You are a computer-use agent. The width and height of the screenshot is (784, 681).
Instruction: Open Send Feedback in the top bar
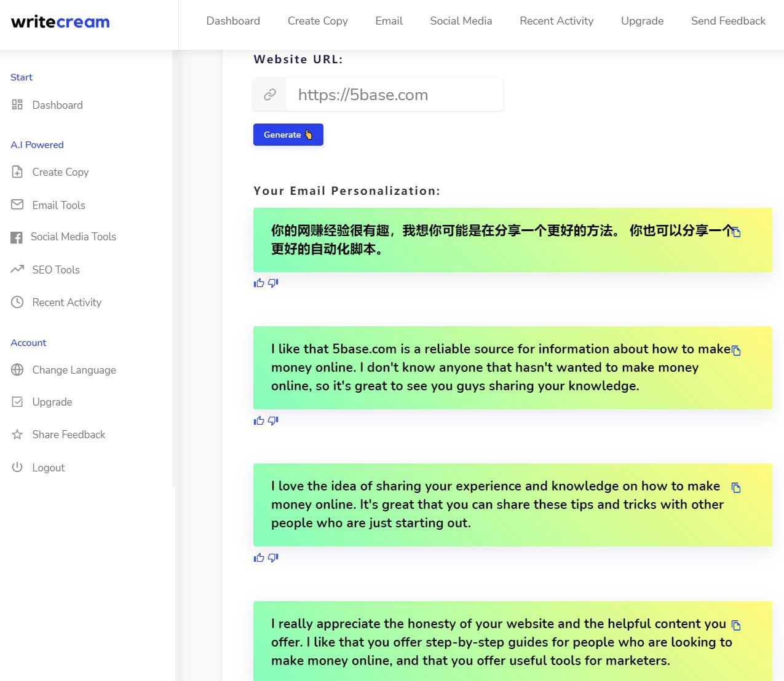pos(727,21)
